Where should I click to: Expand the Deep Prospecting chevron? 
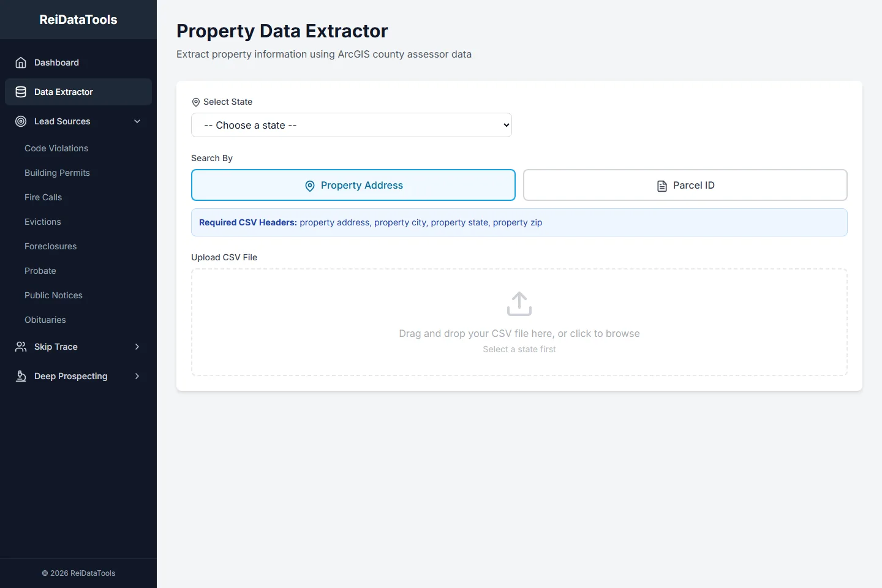(x=137, y=376)
